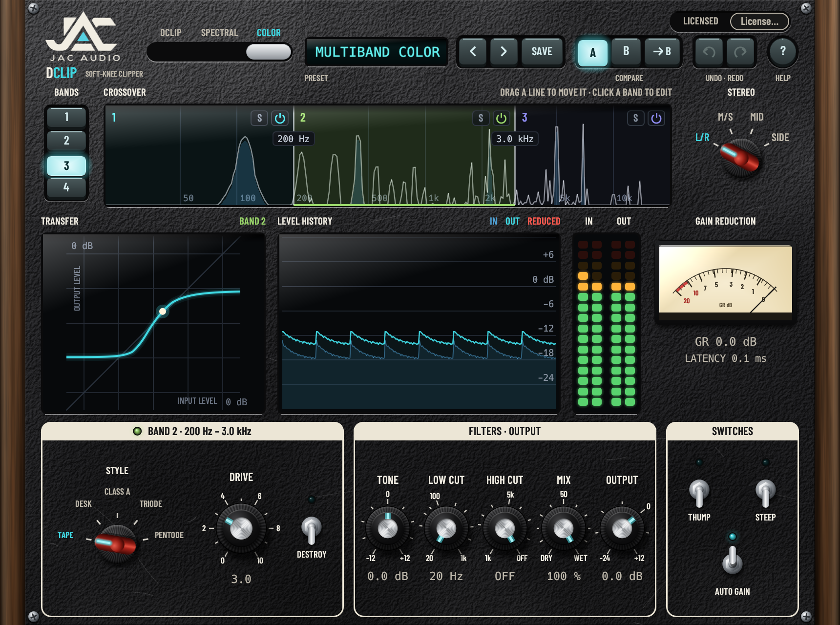840x625 pixels.
Task: Set number of bands to 3
Action: 66,166
